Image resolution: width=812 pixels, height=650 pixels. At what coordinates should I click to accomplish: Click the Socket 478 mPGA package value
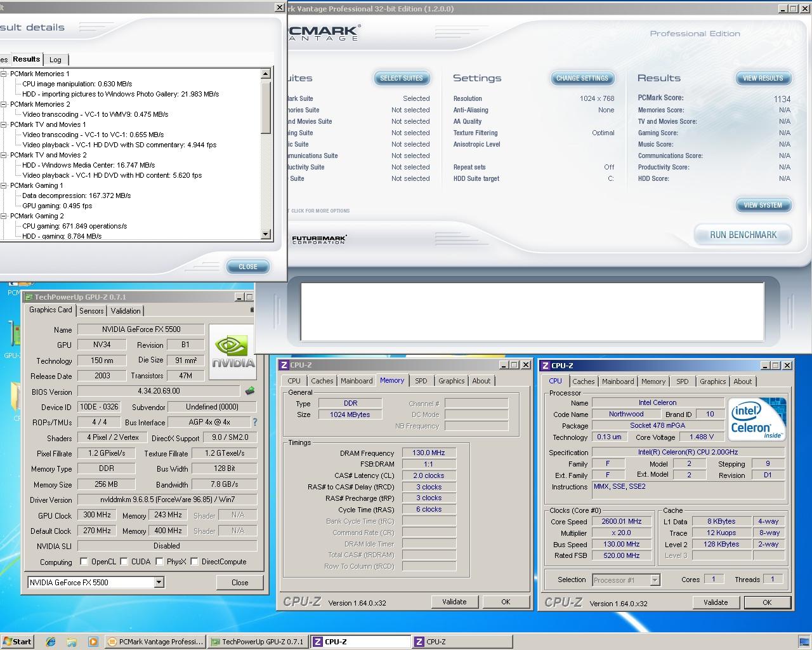(658, 425)
